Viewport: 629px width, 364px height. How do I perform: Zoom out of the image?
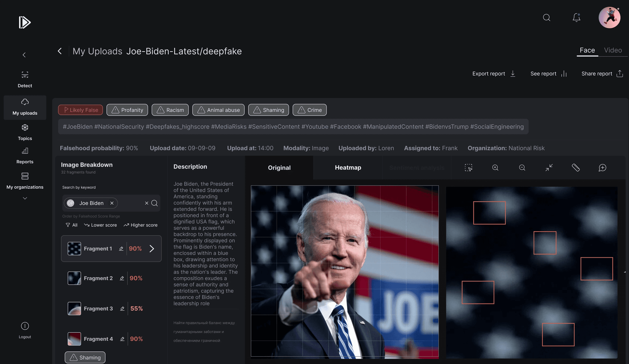[x=522, y=168]
